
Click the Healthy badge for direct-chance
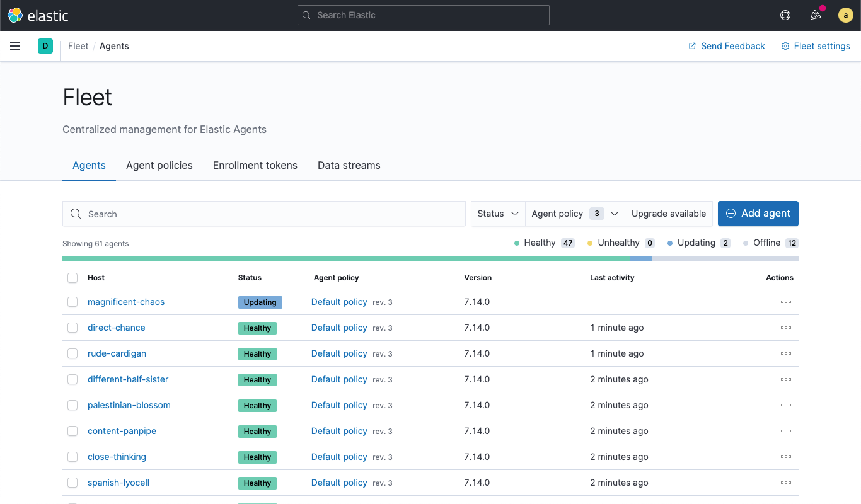click(257, 328)
